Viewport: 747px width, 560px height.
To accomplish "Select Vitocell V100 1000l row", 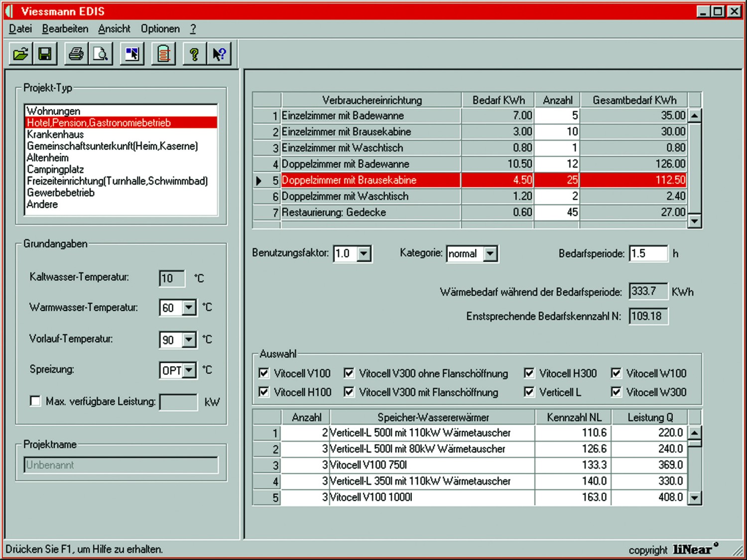I will pos(470,497).
